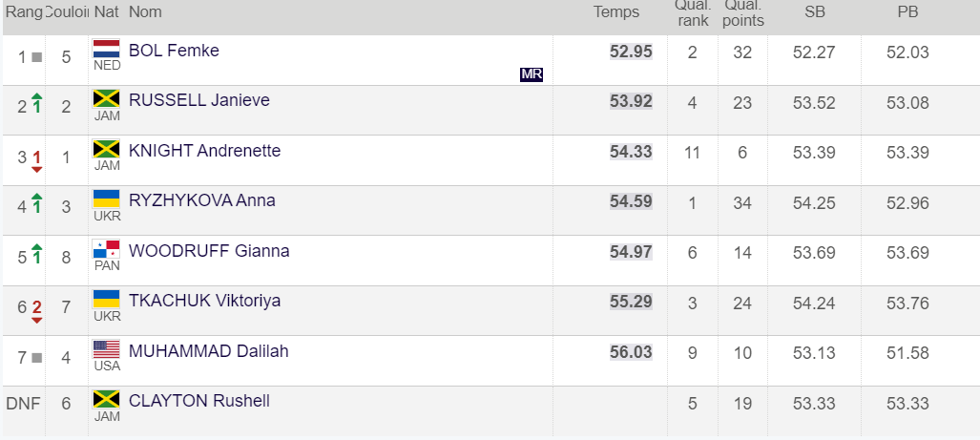This screenshot has height=440, width=980.
Task: Select the Qual. points column header
Action: (x=742, y=12)
